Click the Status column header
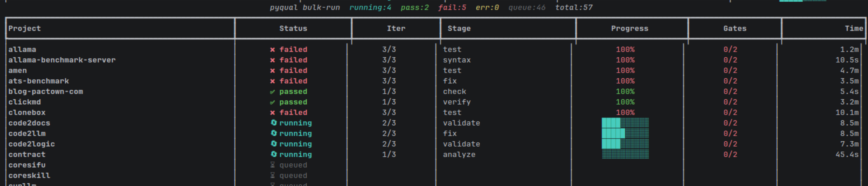868x186 pixels. coord(293,28)
